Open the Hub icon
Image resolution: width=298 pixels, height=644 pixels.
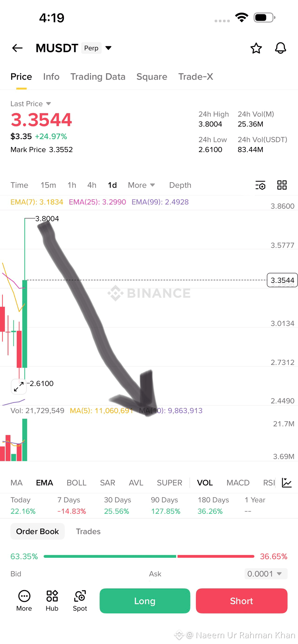point(52,601)
